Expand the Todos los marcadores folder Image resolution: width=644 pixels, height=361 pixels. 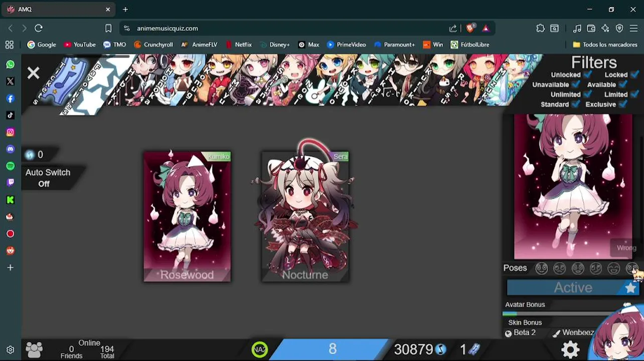coord(605,45)
